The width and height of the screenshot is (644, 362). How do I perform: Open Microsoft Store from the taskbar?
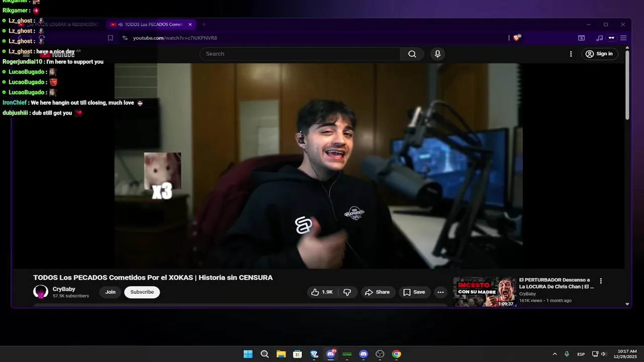[297, 354]
